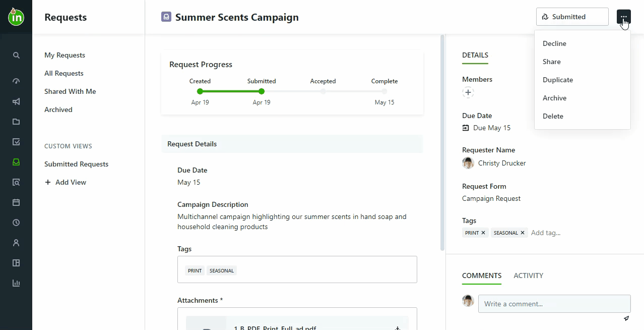Click the Complete progress marker

pyautogui.click(x=384, y=91)
